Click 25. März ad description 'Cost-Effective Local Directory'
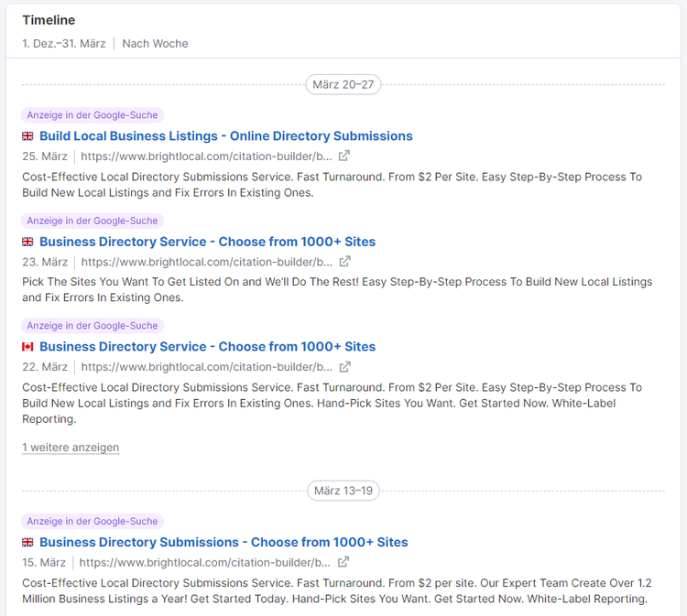The image size is (687, 616). [333, 185]
